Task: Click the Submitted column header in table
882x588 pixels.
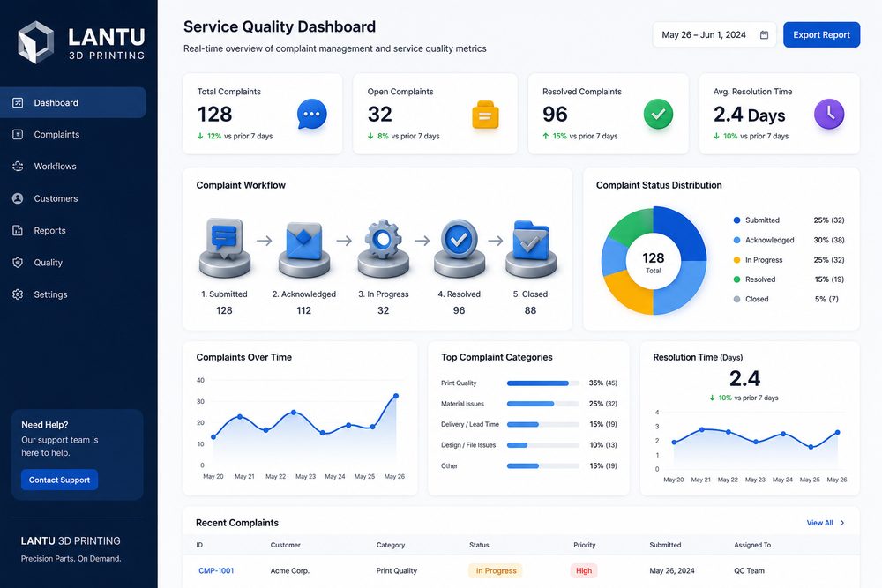Action: (665, 545)
